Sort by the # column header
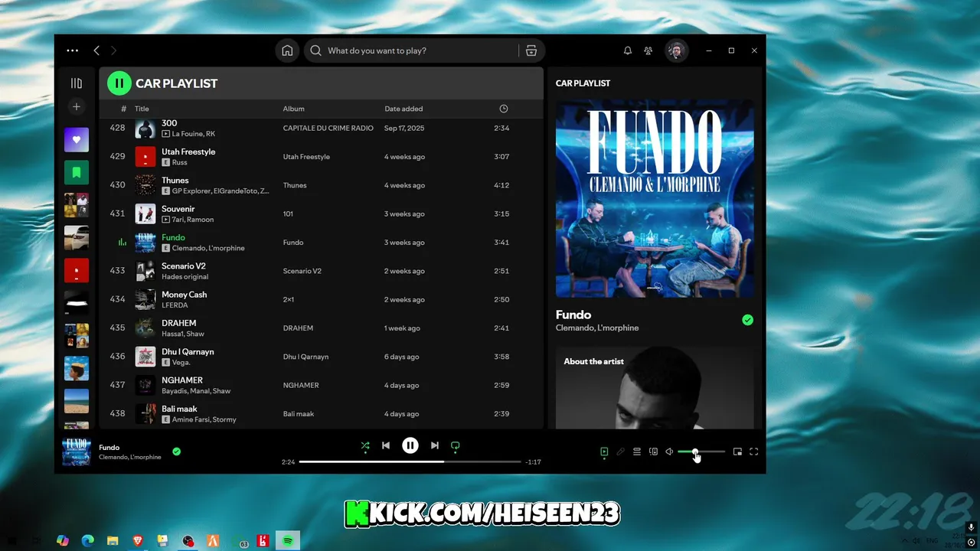The image size is (980, 551). (123, 109)
